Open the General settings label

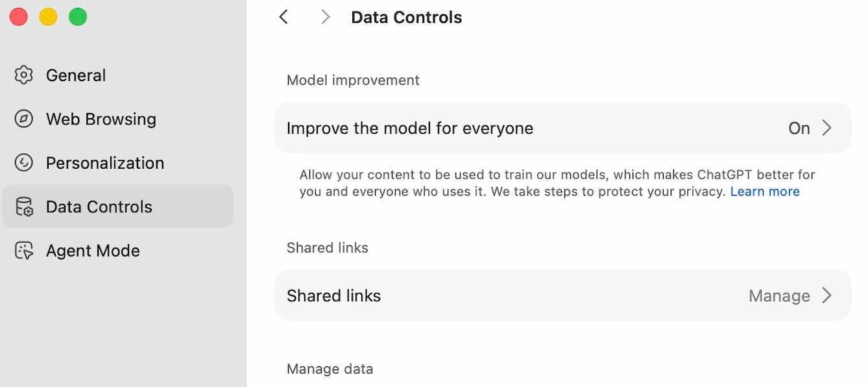click(x=75, y=75)
